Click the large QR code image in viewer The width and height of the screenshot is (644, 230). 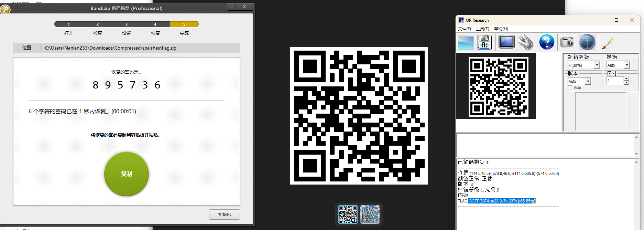point(359,116)
